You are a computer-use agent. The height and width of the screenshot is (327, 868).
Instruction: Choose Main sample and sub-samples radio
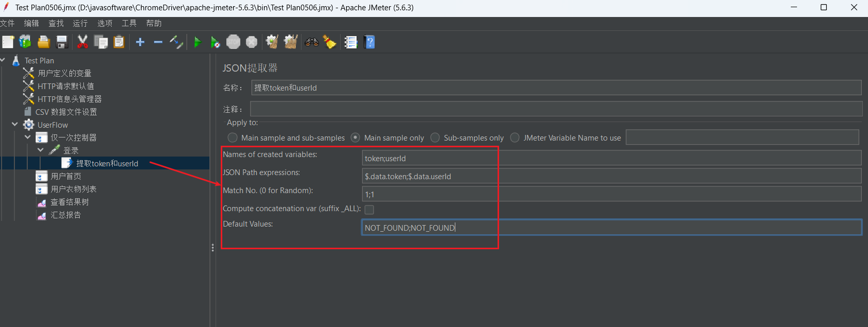pos(233,138)
